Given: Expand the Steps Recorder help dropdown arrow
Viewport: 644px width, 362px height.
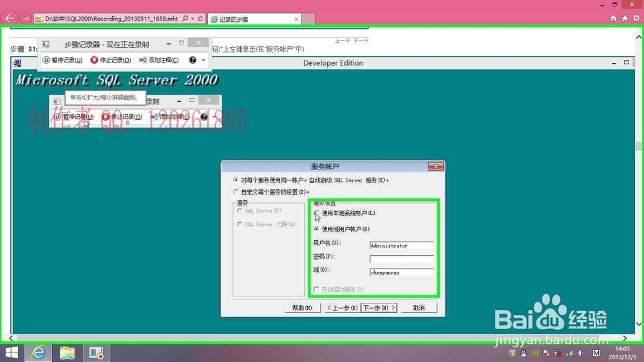Looking at the screenshot, I should tap(204, 61).
